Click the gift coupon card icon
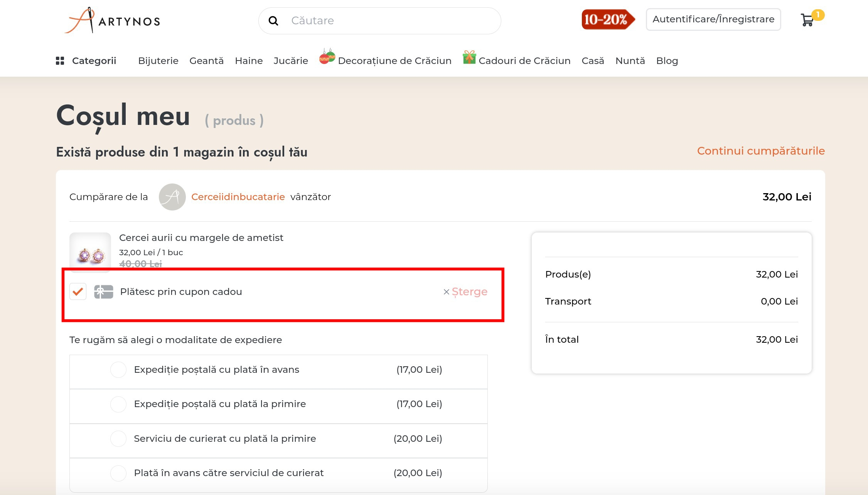The width and height of the screenshot is (868, 495). (104, 292)
